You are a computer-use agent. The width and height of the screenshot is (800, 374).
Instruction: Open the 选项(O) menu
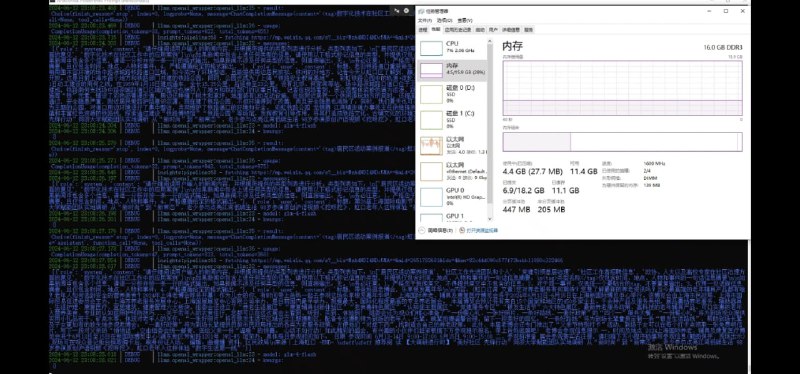[444, 20]
